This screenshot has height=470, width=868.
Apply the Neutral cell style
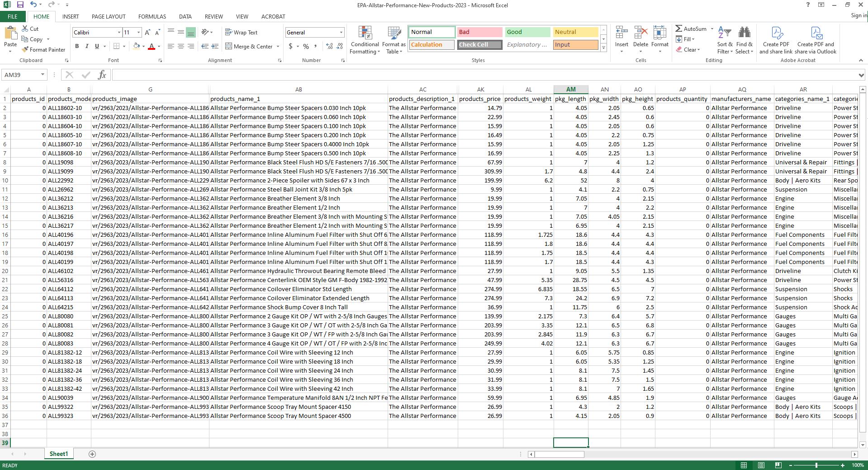pos(575,32)
